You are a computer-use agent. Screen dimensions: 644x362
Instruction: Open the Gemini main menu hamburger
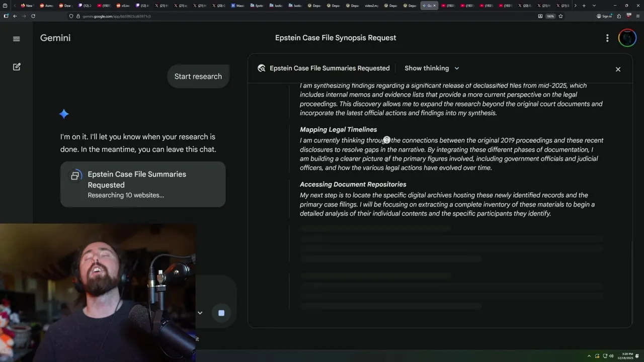17,39
